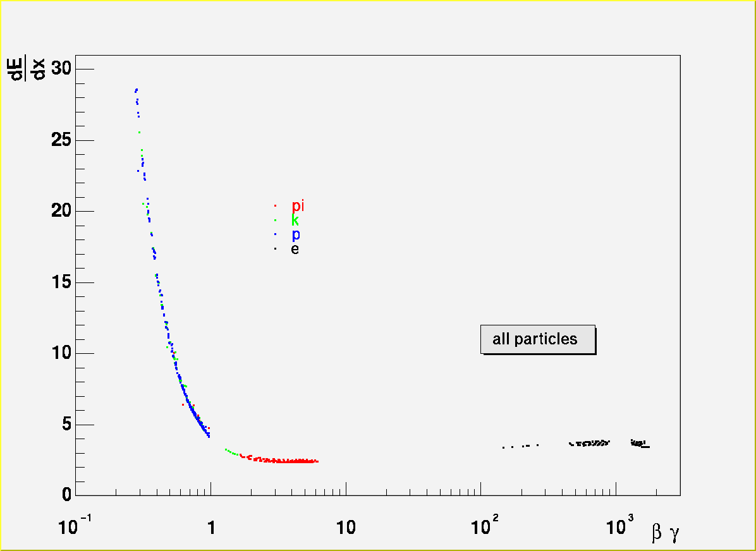Click the x-axis label 10 squared

(x=483, y=526)
